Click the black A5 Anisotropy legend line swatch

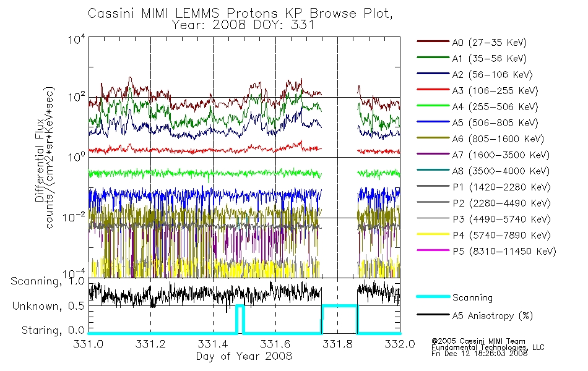pos(433,314)
